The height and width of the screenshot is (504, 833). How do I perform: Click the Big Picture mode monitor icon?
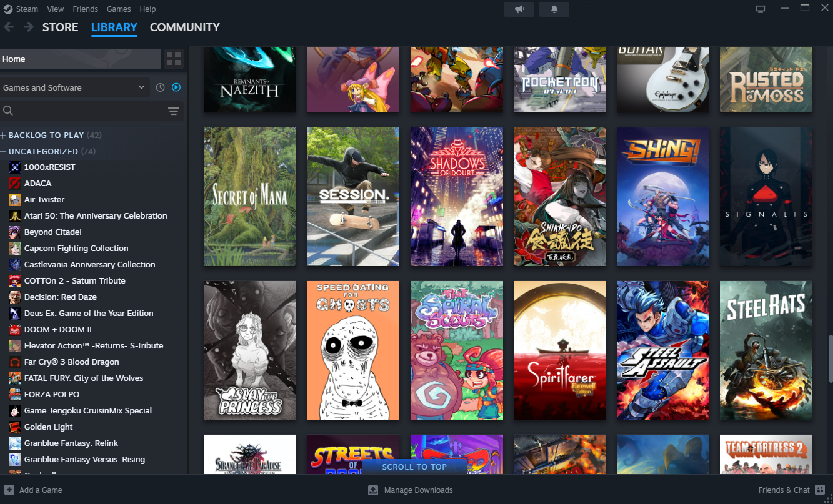761,9
